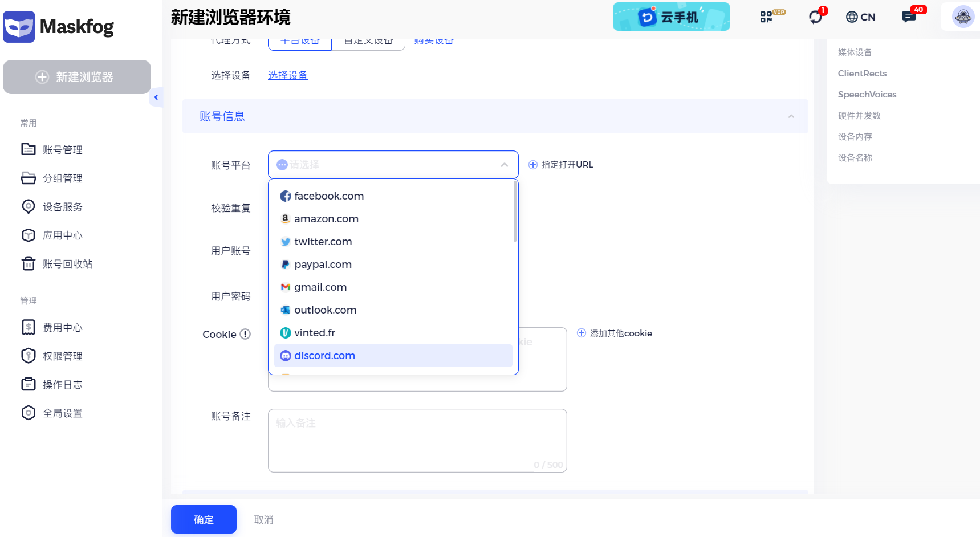Click the 取消 button
980x537 pixels.
point(263,520)
